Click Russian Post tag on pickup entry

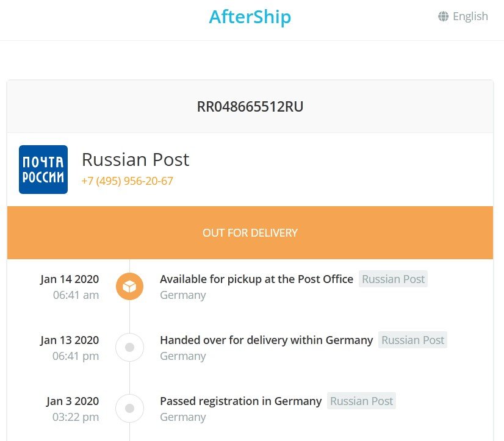tap(393, 279)
